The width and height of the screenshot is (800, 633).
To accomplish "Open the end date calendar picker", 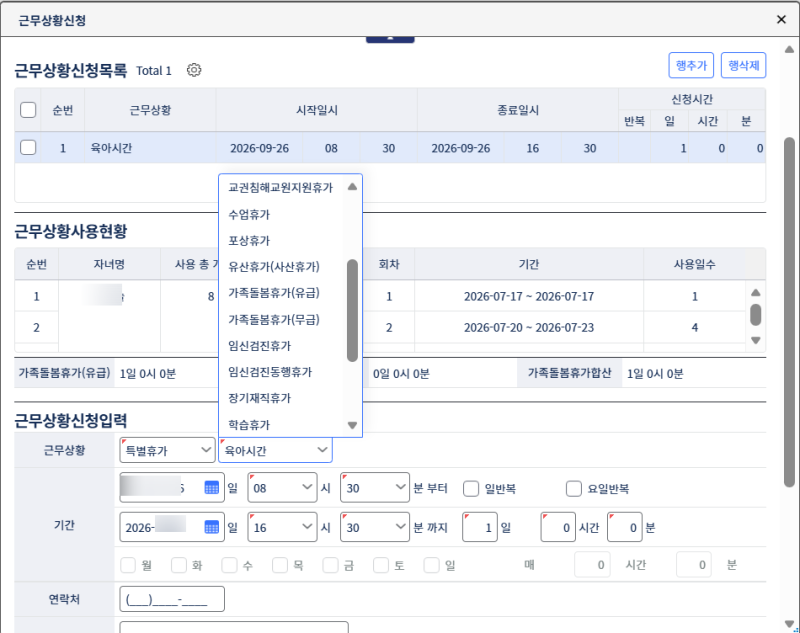I will 211,527.
